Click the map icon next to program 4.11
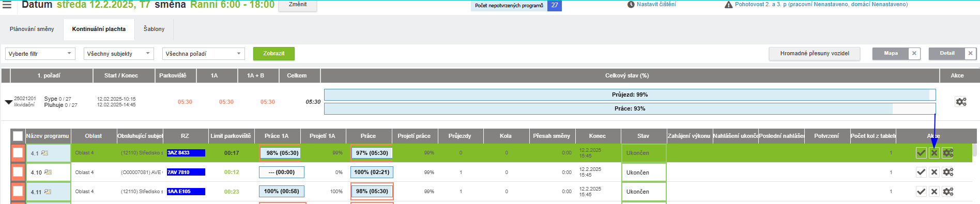The width and height of the screenshot is (980, 204). [x=48, y=192]
